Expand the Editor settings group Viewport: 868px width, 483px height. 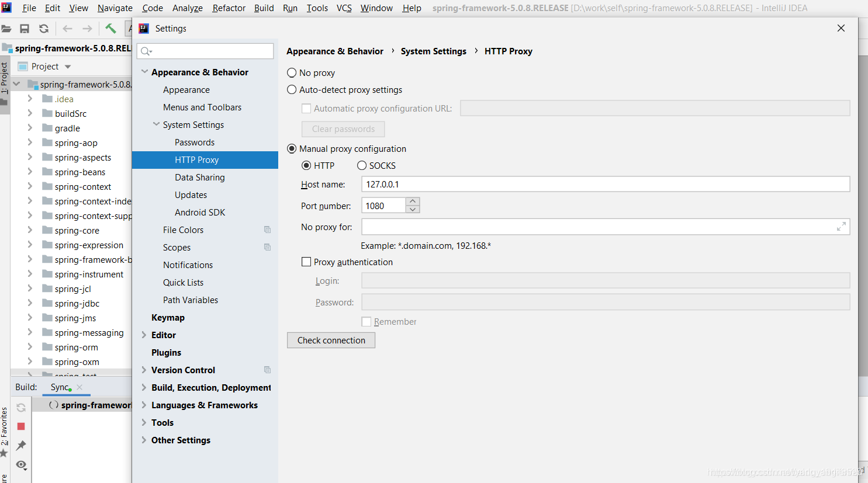(x=144, y=335)
